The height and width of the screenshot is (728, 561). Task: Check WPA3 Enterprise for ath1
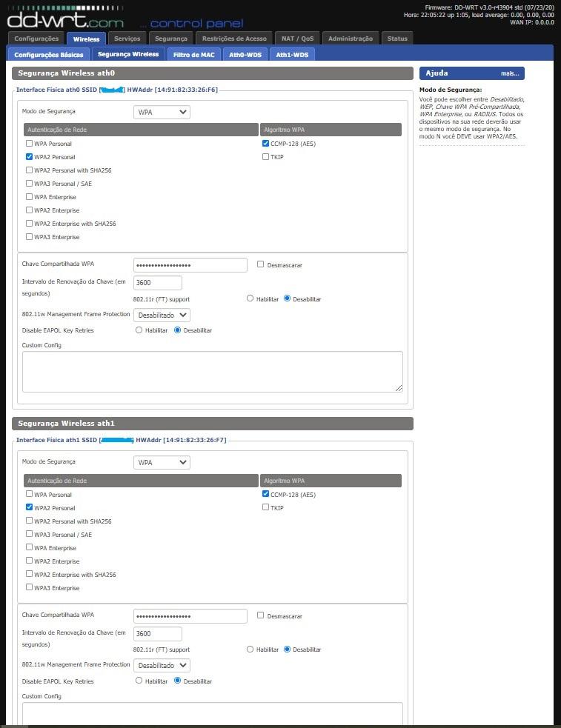pos(29,587)
